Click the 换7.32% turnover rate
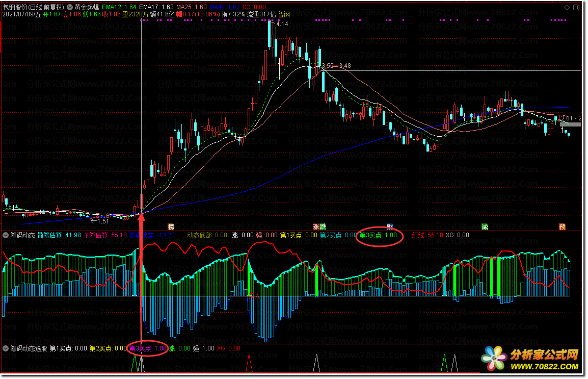Image resolution: width=588 pixels, height=379 pixels. [x=233, y=14]
